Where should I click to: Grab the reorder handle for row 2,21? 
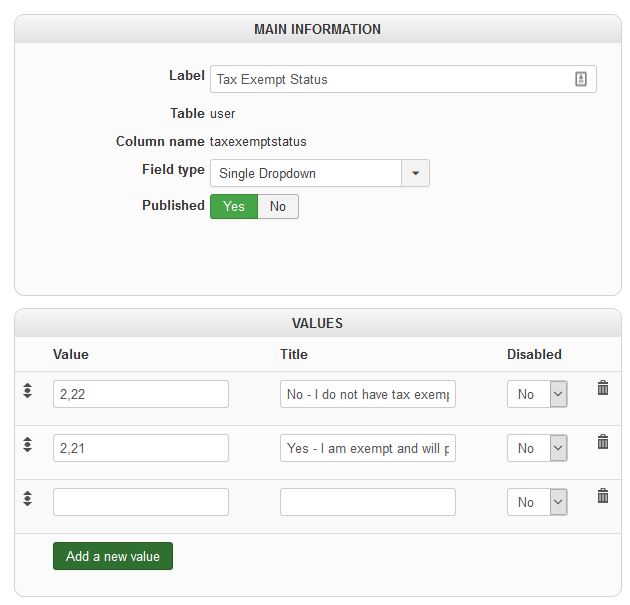click(28, 444)
